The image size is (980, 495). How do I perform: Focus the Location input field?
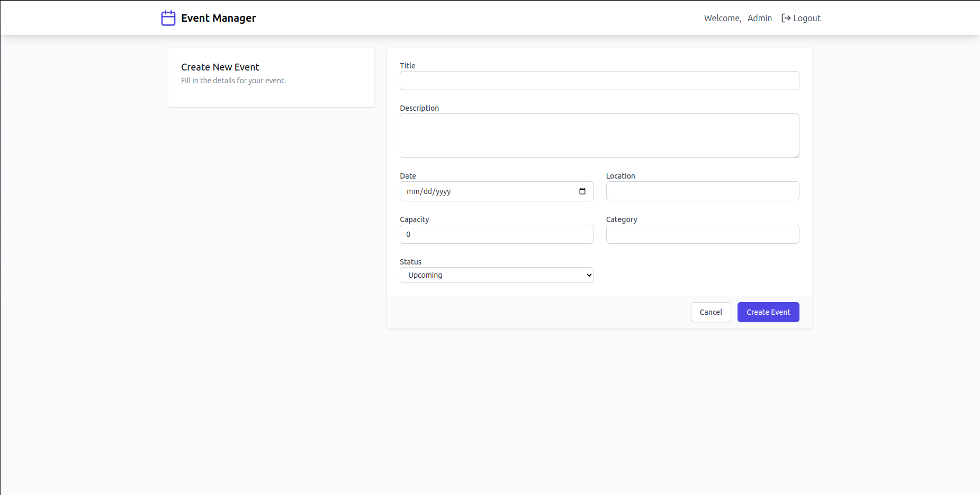(703, 191)
